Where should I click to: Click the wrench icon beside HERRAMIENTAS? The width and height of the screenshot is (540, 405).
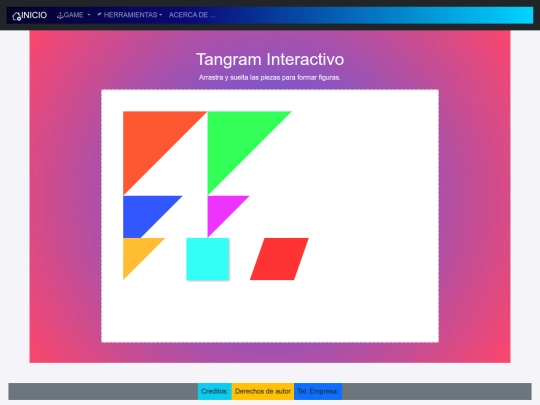tap(100, 14)
